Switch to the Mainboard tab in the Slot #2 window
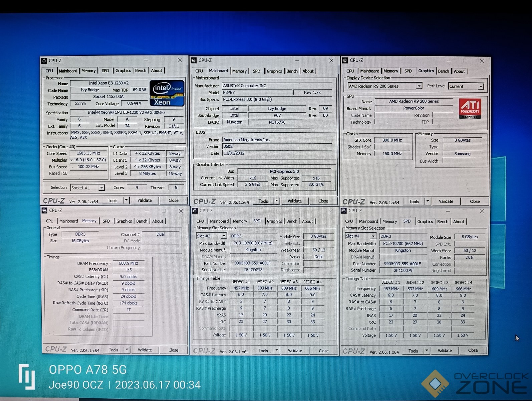The width and height of the screenshot is (532, 401). coord(219,221)
